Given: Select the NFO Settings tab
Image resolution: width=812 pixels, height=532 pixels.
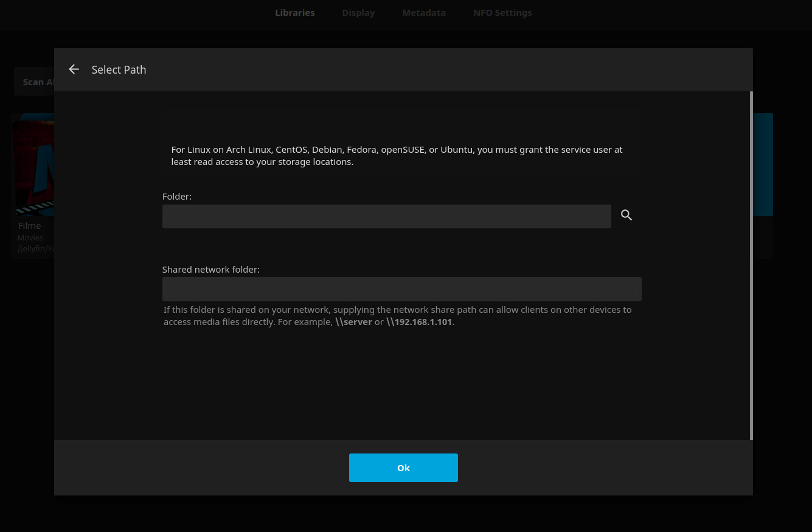Looking at the screenshot, I should (x=502, y=13).
